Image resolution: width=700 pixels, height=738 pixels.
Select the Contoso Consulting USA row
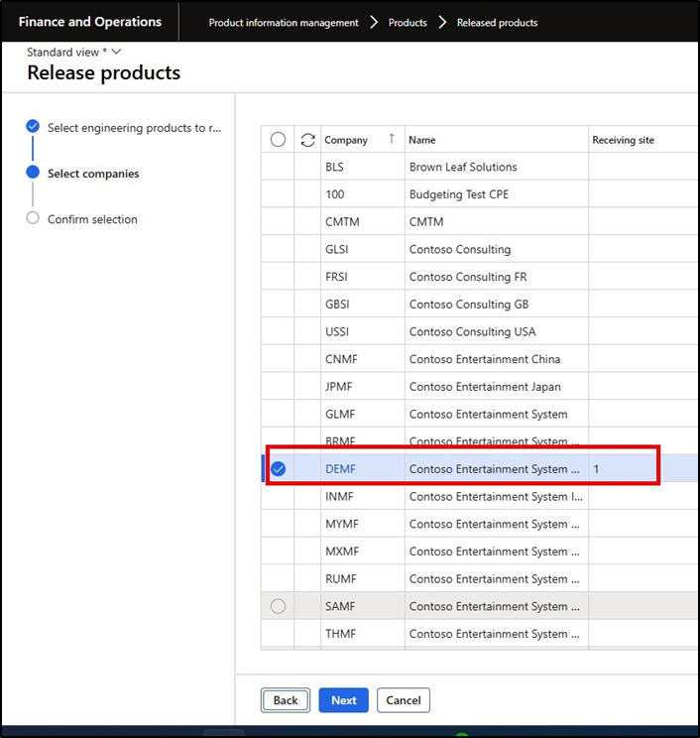pos(486,331)
